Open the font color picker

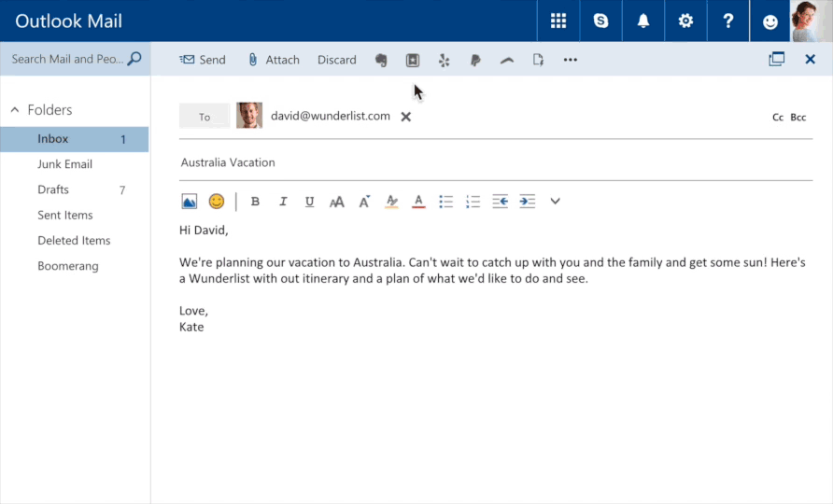pyautogui.click(x=418, y=201)
